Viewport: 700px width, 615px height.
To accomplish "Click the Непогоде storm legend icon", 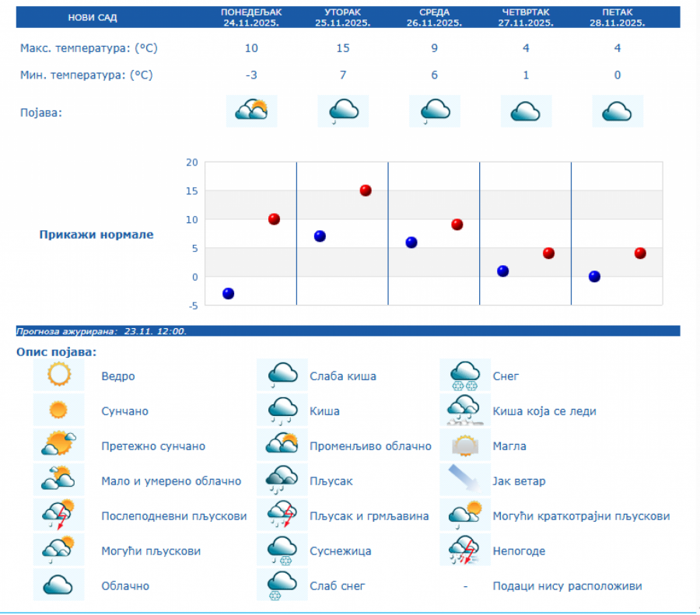I will click(x=465, y=550).
